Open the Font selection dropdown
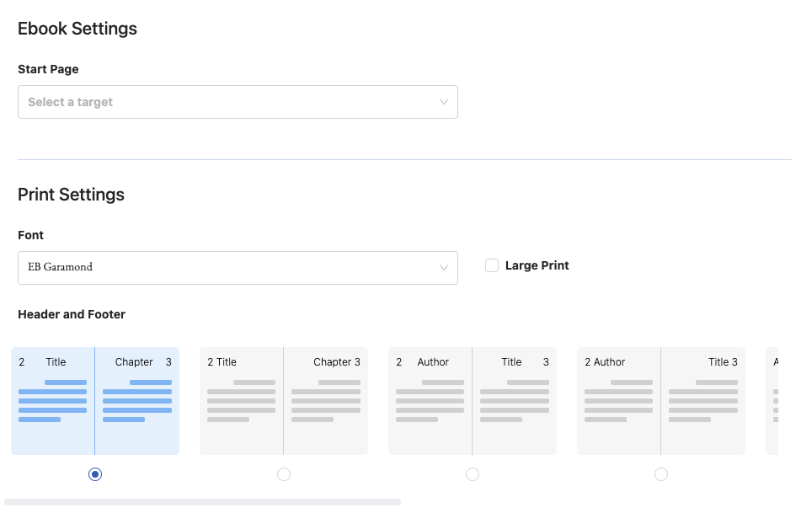The width and height of the screenshot is (812, 508). [238, 267]
